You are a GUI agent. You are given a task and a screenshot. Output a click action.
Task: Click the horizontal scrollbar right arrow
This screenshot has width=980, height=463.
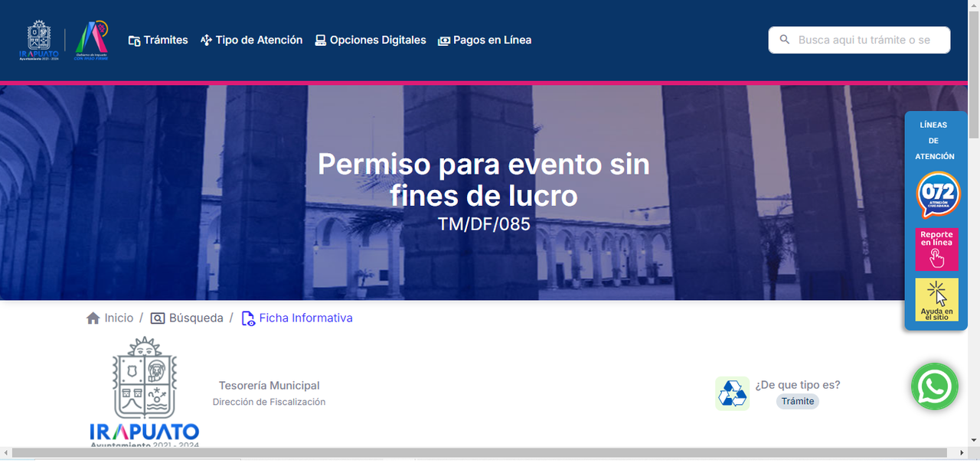pyautogui.click(x=962, y=453)
